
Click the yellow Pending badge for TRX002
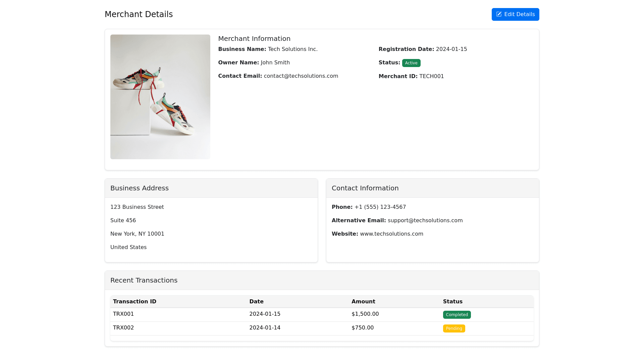tap(454, 328)
